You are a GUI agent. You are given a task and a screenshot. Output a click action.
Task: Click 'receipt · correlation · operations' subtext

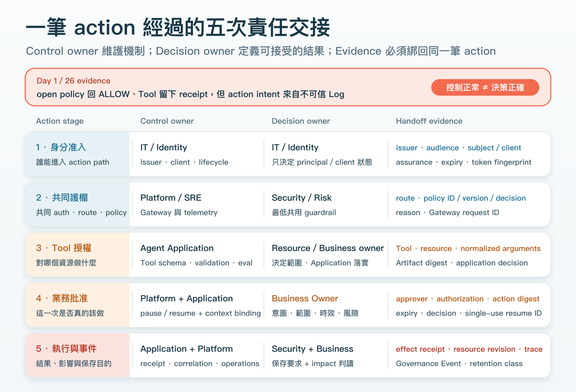tap(200, 364)
